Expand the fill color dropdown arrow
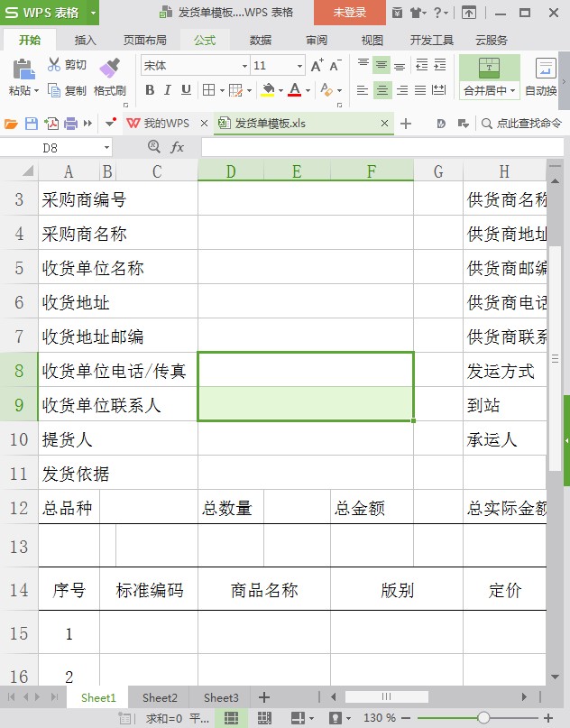This screenshot has width=570, height=728. tap(280, 90)
